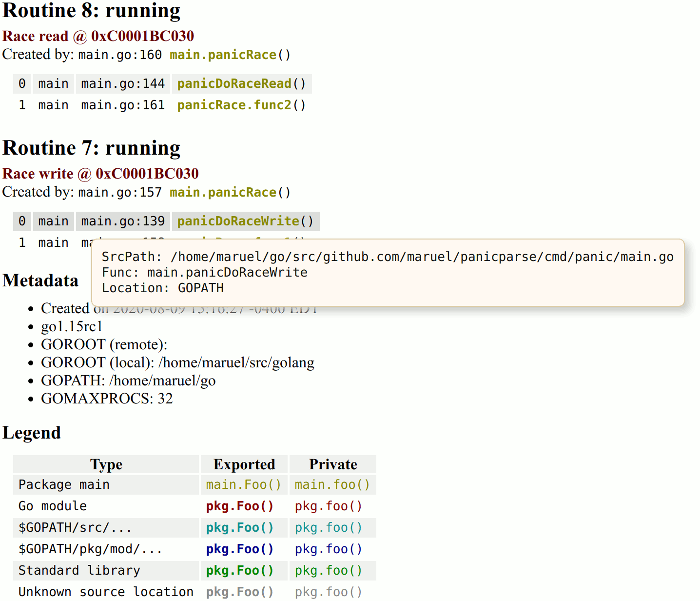Click the GOMAXPROCS: 32 metadata item

click(x=106, y=399)
